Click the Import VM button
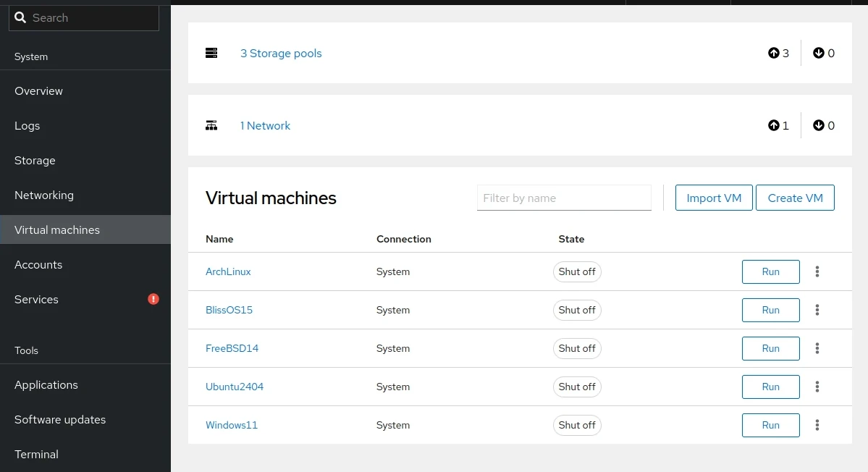 714,198
